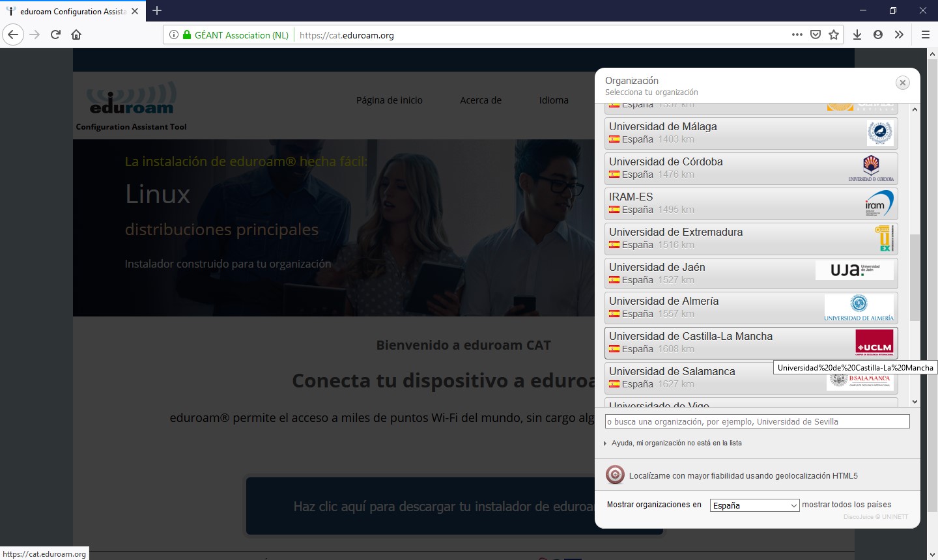The width and height of the screenshot is (938, 560).
Task: Open page actions three-dots menu
Action: tap(797, 35)
